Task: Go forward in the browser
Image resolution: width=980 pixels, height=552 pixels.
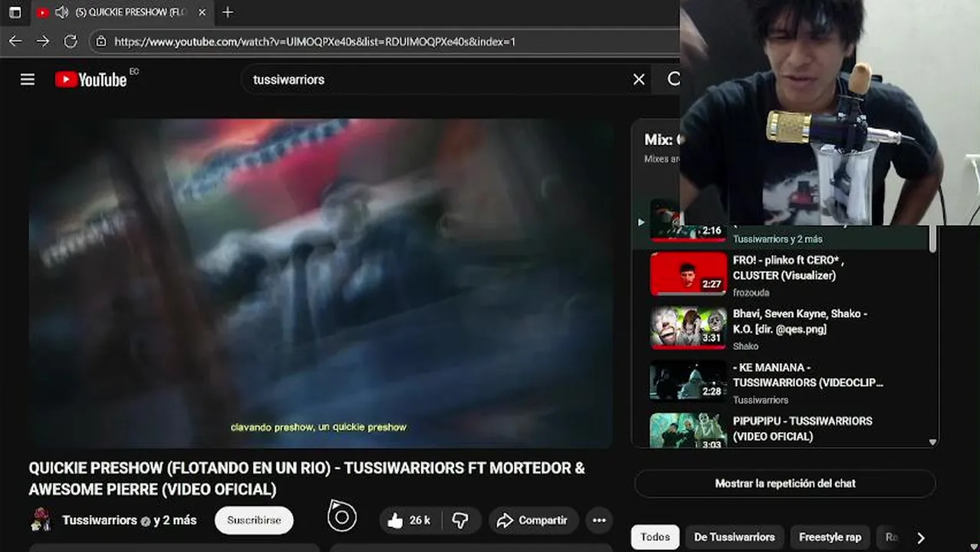Action: [43, 41]
